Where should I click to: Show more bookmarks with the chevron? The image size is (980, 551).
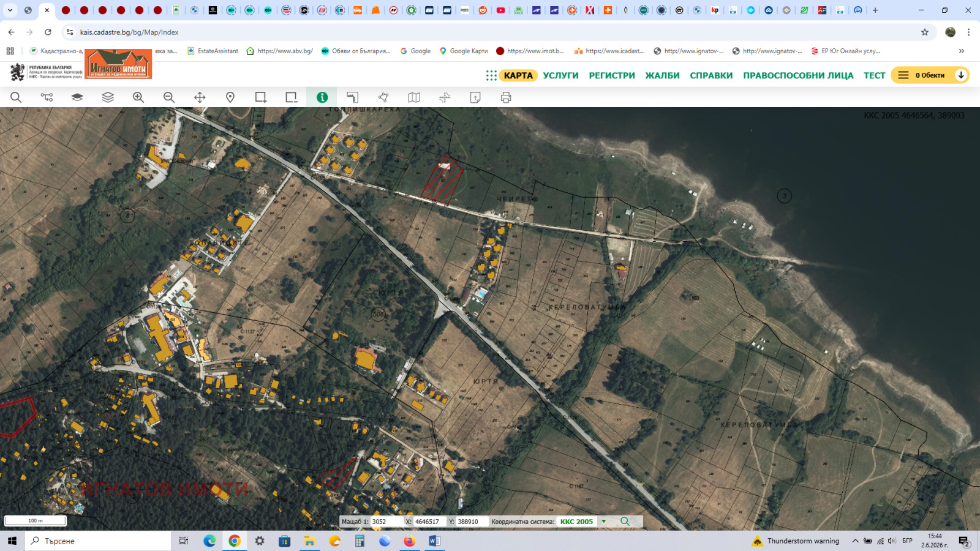point(961,51)
